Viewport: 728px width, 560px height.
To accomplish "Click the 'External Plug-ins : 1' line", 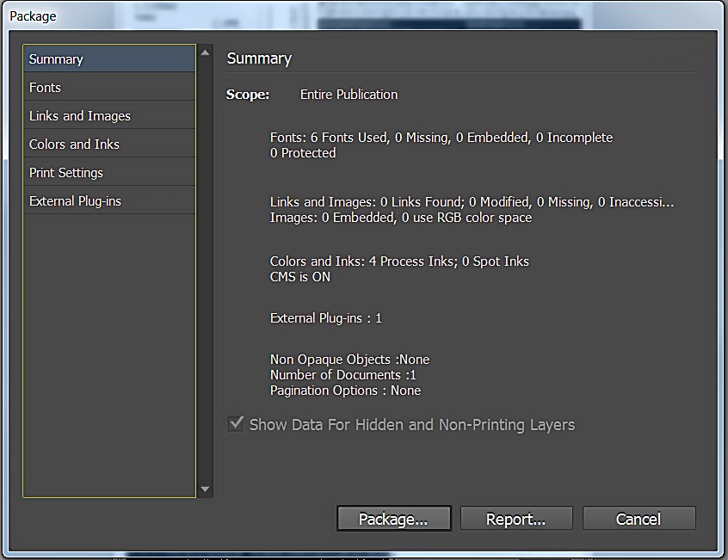I will coord(325,317).
